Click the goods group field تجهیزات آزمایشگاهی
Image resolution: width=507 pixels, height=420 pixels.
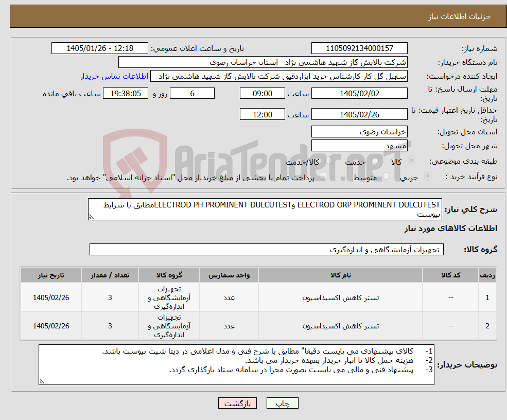click(x=267, y=250)
